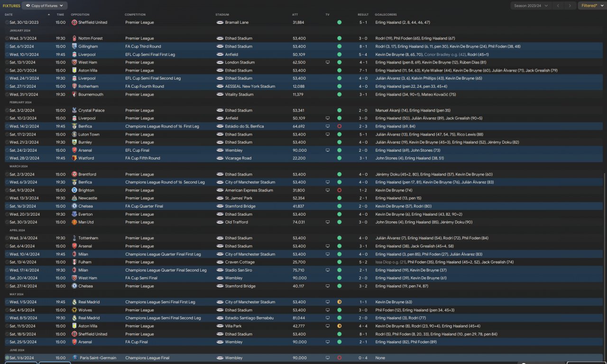Click the Brentford club badge
The height and width of the screenshot is (364, 607).
74,174
